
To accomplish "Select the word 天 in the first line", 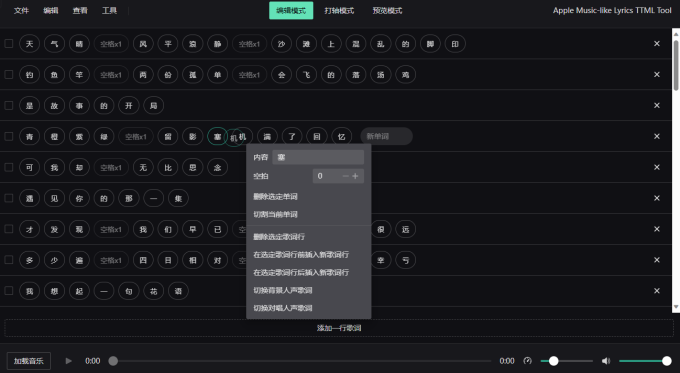I will coord(29,43).
